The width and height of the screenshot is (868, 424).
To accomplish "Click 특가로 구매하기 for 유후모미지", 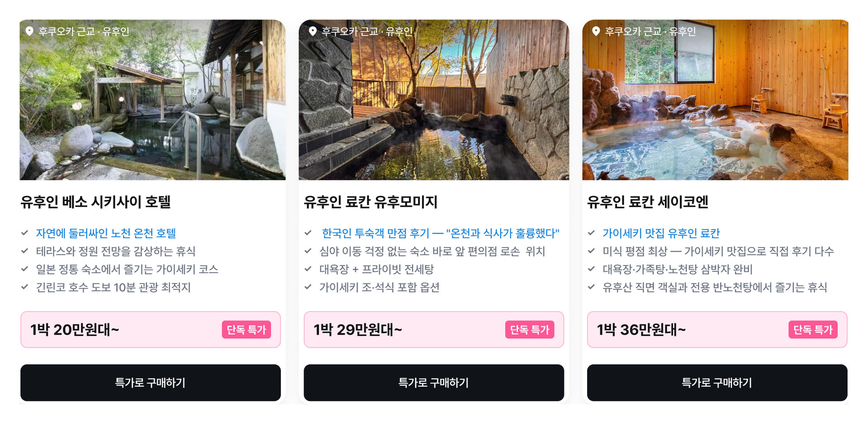I will [x=434, y=382].
